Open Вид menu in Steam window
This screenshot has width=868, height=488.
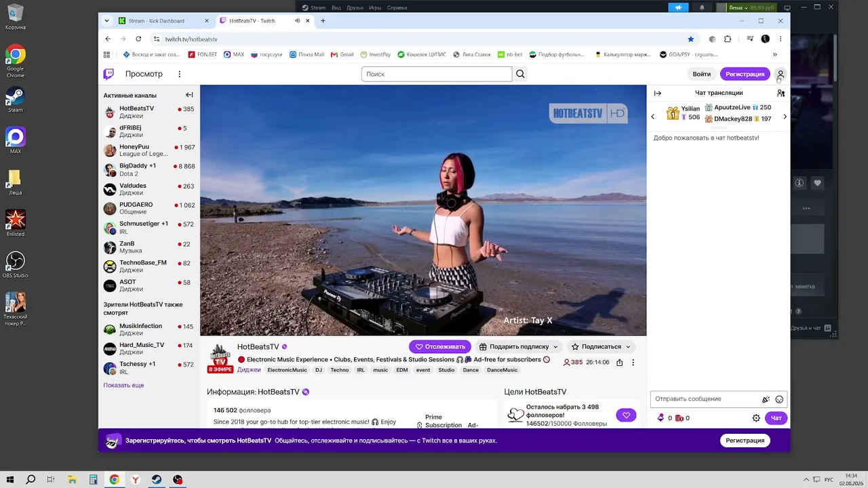click(x=336, y=7)
